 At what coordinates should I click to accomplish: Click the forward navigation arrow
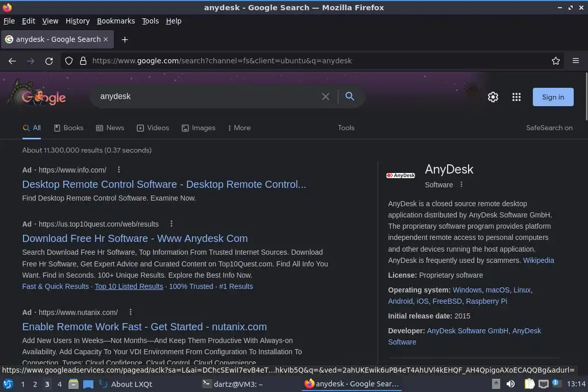tap(31, 61)
